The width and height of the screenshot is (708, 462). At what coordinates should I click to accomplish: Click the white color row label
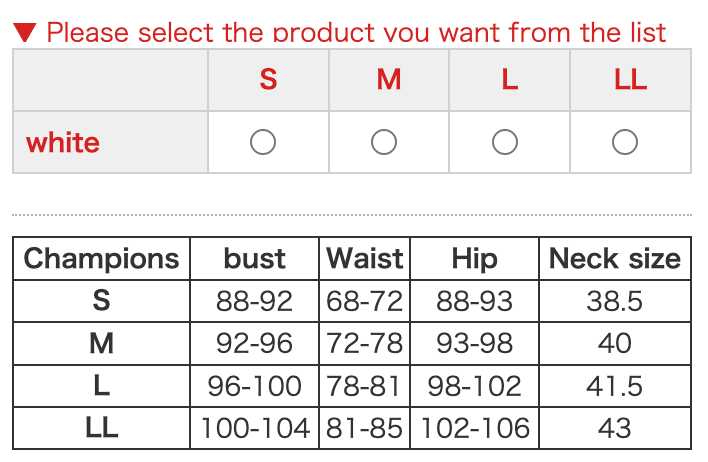pyautogui.click(x=63, y=142)
